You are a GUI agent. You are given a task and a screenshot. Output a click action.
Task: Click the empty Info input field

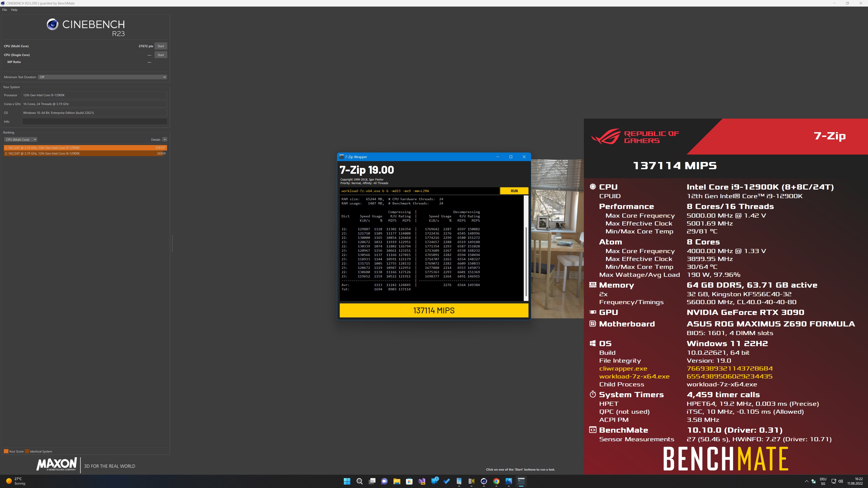94,122
